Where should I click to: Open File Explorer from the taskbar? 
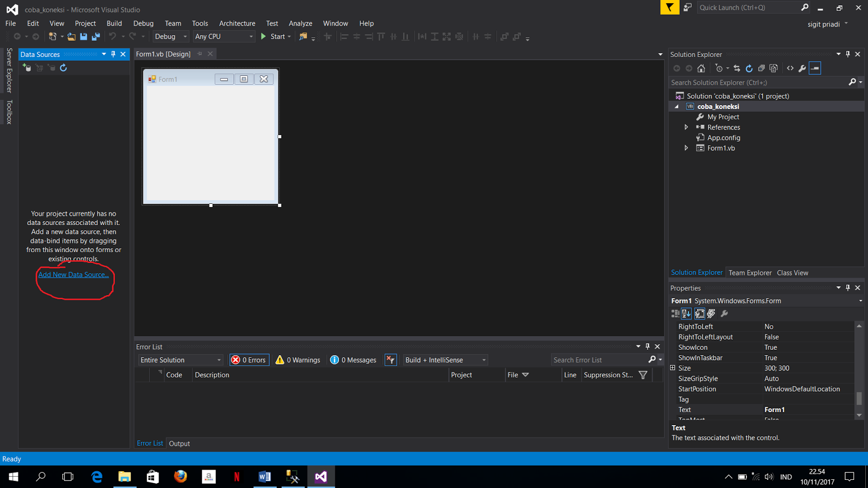point(124,477)
